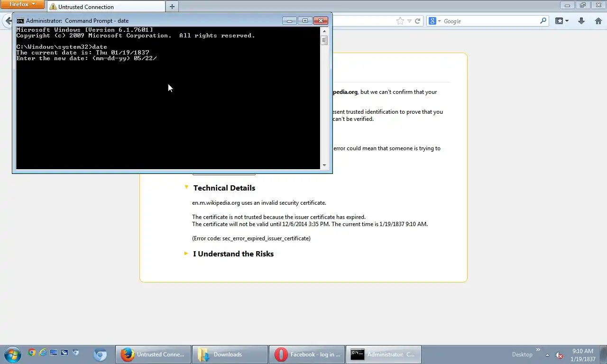Switch to Opera Facebook log in taskbar button

[307, 355]
